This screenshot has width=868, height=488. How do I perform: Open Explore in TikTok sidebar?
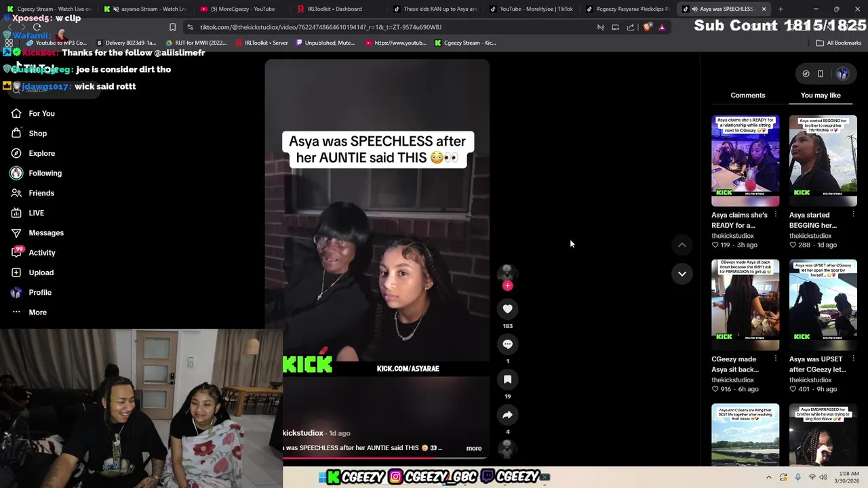pos(33,153)
